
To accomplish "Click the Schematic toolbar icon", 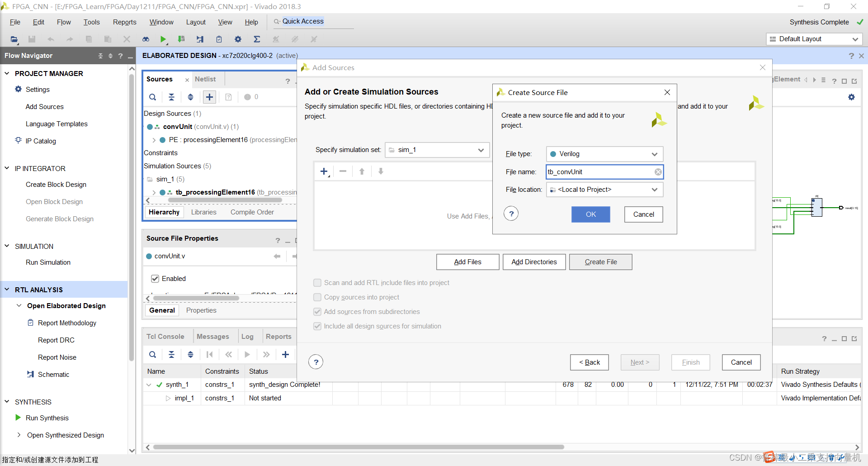I will click(200, 39).
